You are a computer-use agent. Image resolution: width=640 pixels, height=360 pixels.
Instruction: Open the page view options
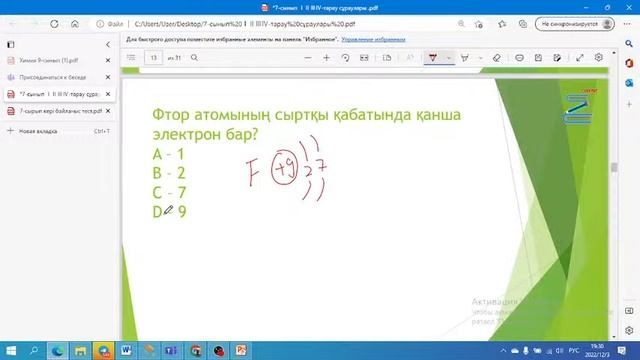pos(387,58)
